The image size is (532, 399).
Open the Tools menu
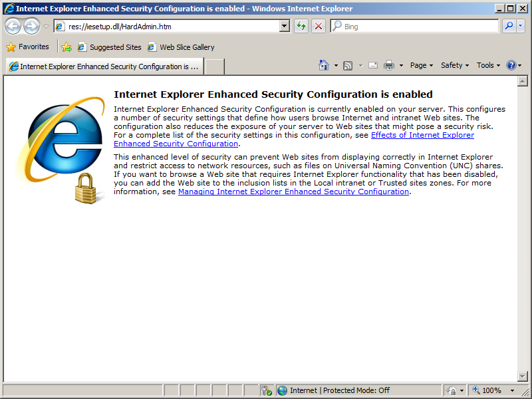488,65
